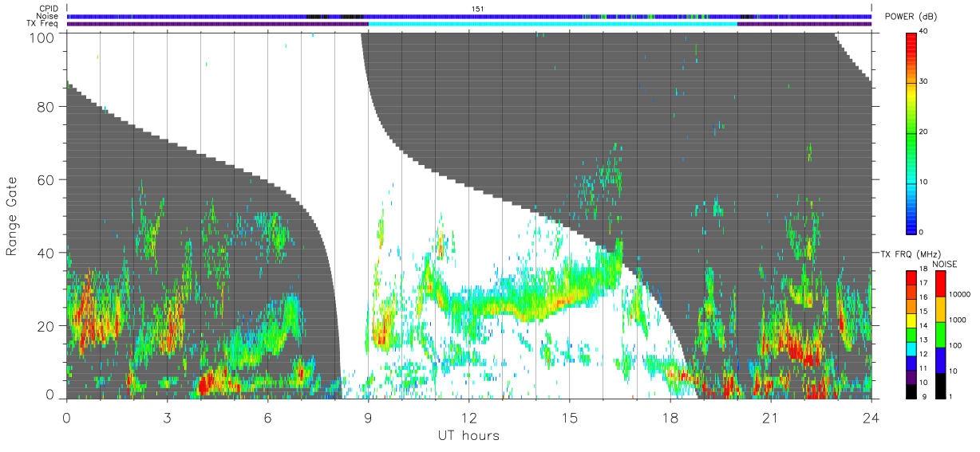The width and height of the screenshot is (980, 452).
Task: Click the 24 tick label on UT hours axis
Action: (x=871, y=418)
